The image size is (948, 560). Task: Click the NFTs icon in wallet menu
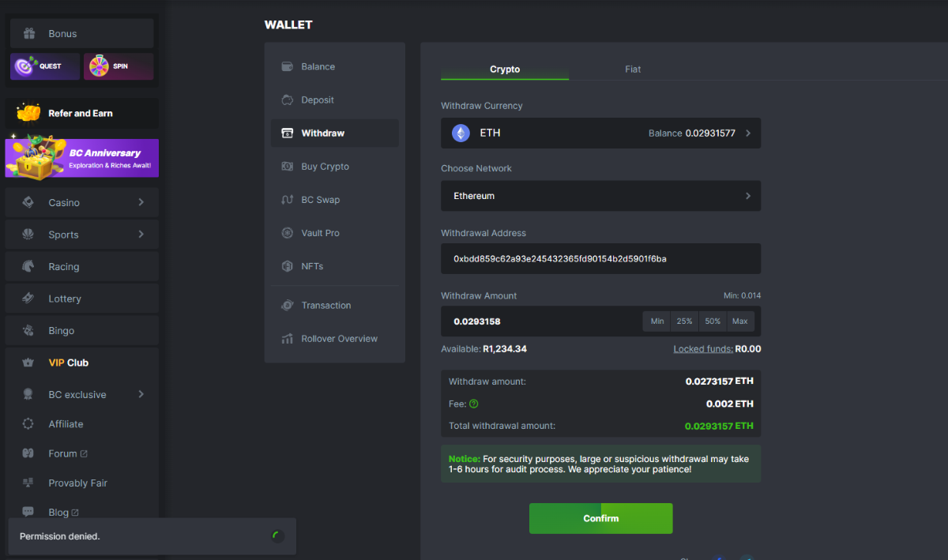[x=287, y=266]
